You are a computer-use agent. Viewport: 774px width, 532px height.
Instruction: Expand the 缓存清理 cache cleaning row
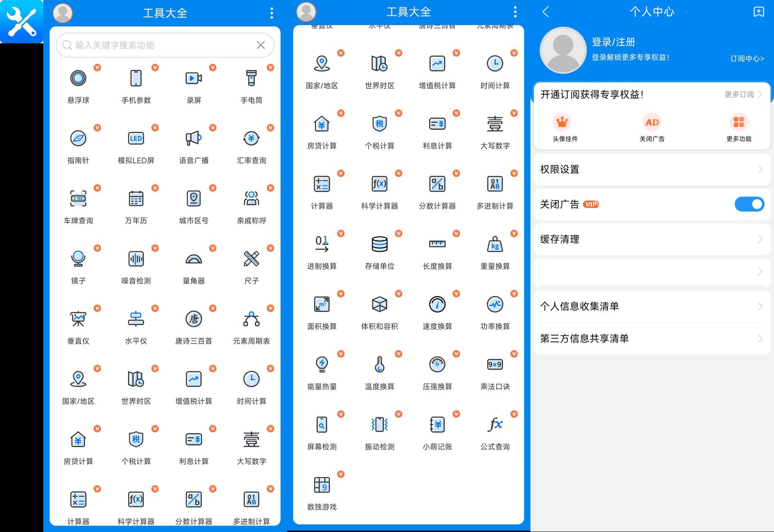point(651,239)
